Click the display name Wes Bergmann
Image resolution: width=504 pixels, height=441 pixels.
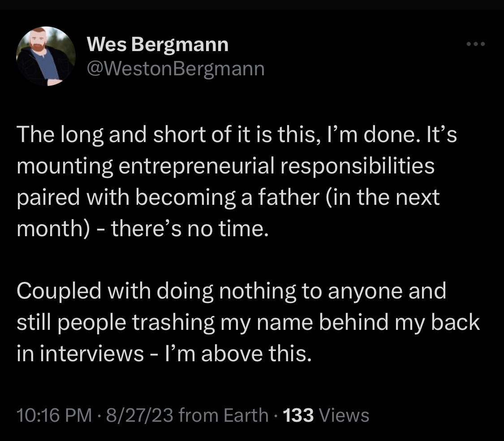coord(158,44)
